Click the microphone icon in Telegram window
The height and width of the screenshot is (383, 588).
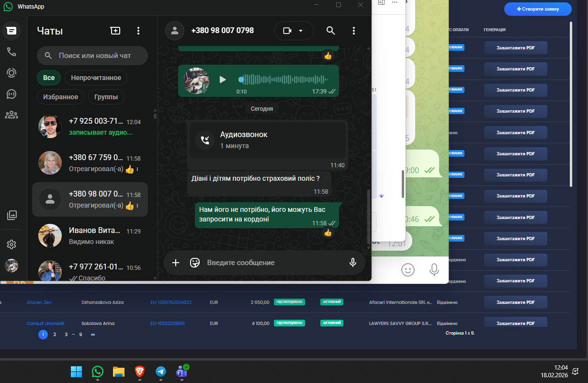pos(434,270)
